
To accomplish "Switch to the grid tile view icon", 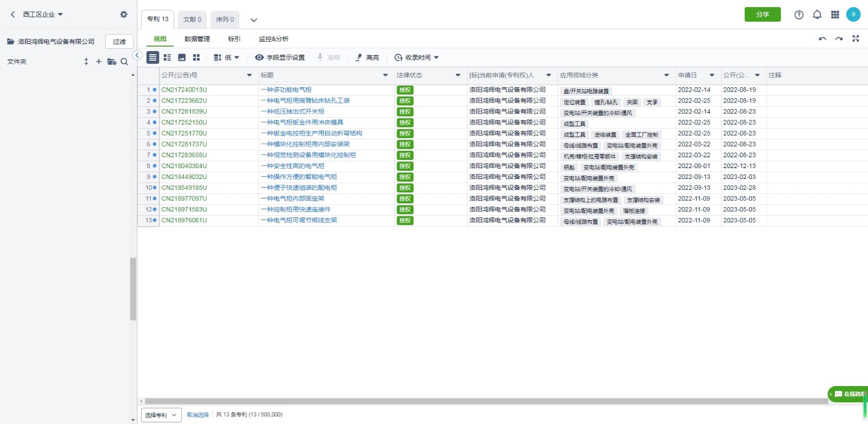I will 196,57.
